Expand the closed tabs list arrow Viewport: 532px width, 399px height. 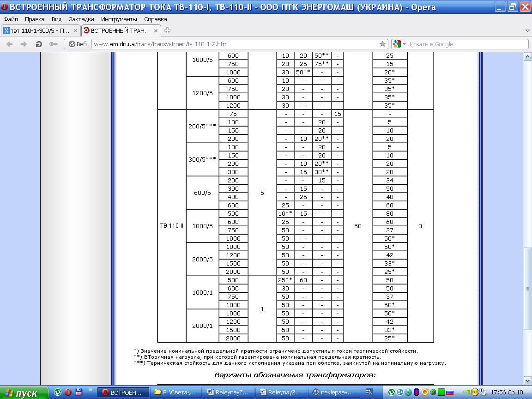click(527, 30)
